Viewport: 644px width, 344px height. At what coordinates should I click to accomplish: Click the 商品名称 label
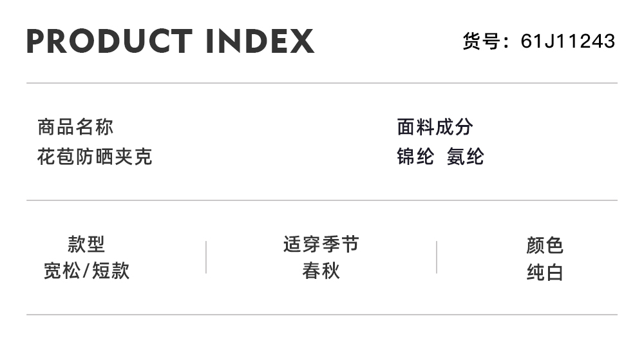tap(75, 127)
